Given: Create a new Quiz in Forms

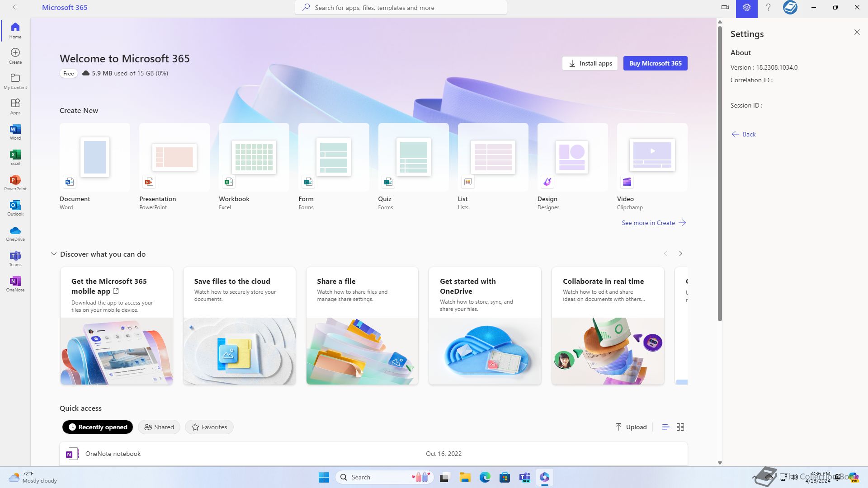Looking at the screenshot, I should pos(413,167).
